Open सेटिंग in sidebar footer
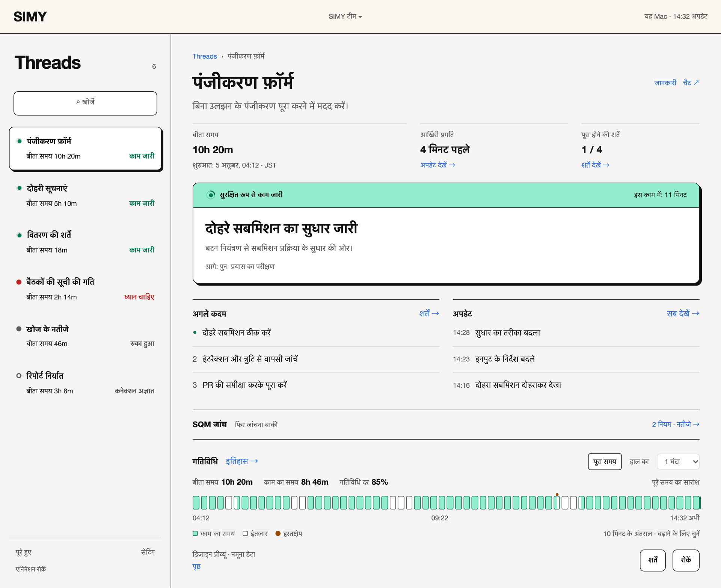Screen dimensions: 721x588 tap(148, 552)
